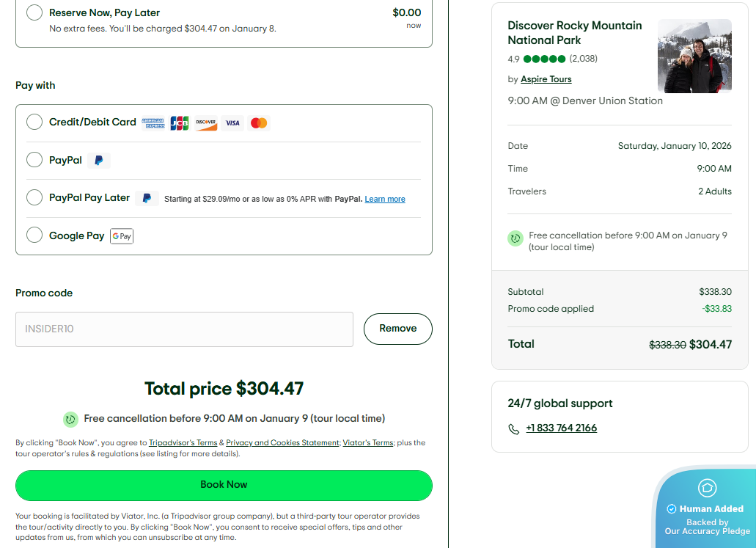Click the INSIDER10 promo code field

(184, 329)
